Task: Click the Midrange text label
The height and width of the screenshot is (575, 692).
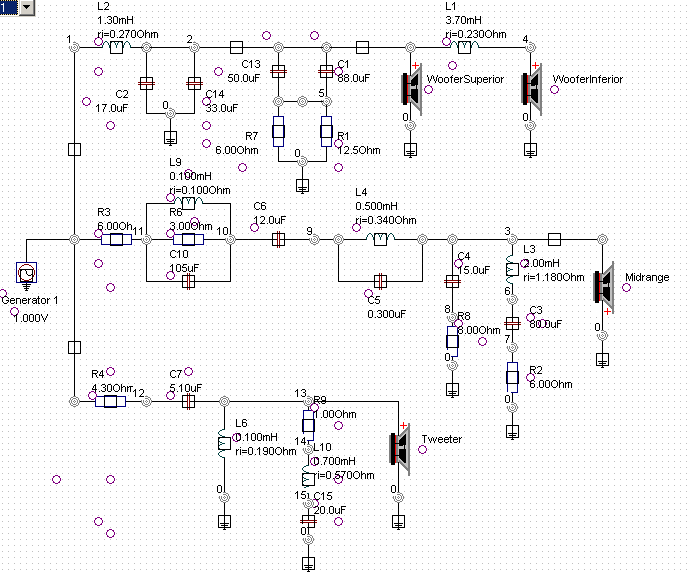Action: point(647,278)
